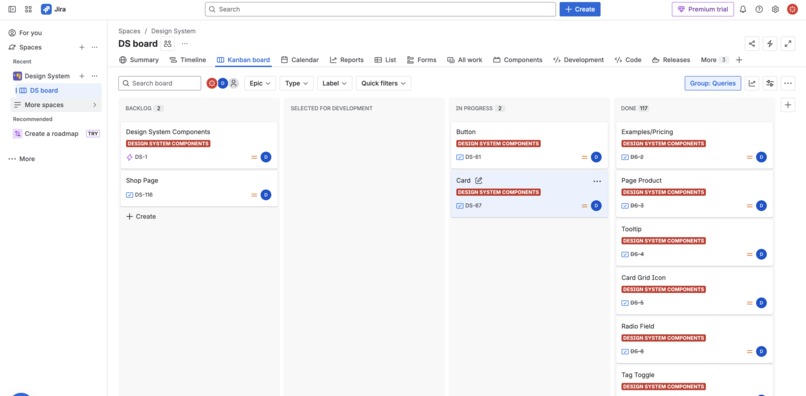Filter by unassigned gray avatar
The width and height of the screenshot is (806, 396).
[x=234, y=83]
